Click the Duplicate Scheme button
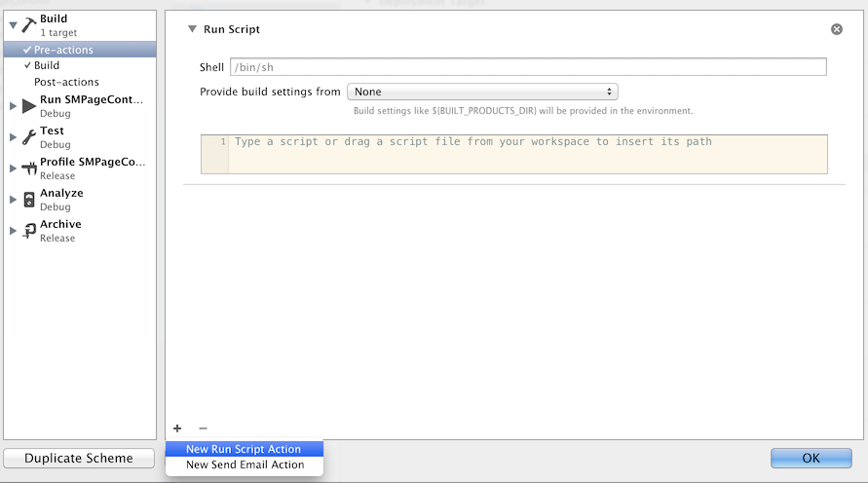The image size is (868, 483). tap(79, 458)
